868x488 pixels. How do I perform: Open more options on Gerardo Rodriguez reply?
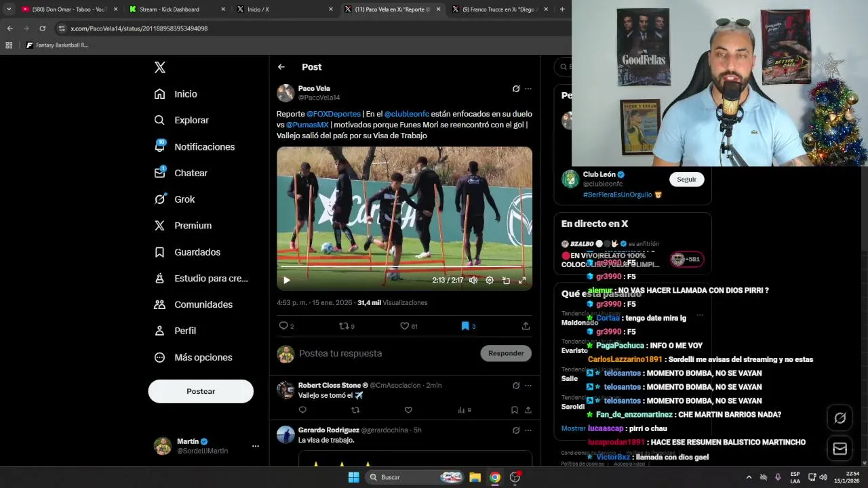[x=528, y=430]
